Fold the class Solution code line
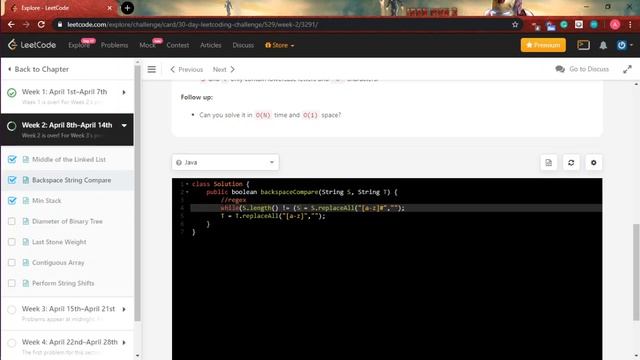 [187, 184]
